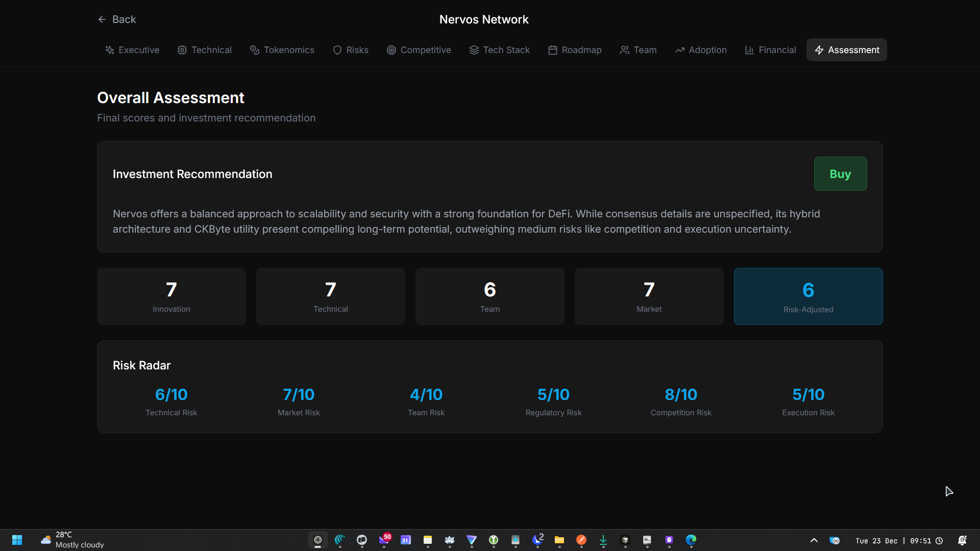The image size is (980, 551).
Task: Open the weather widget showing 28°C
Action: (x=71, y=540)
